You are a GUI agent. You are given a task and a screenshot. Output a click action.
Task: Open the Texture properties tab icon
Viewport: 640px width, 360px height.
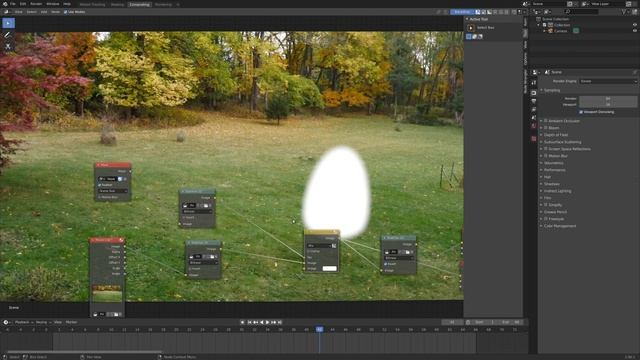533,139
